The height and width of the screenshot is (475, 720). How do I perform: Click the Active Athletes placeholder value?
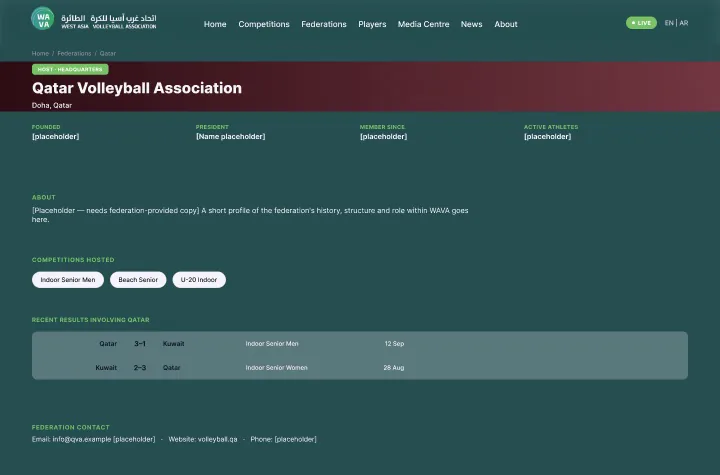[x=547, y=136]
